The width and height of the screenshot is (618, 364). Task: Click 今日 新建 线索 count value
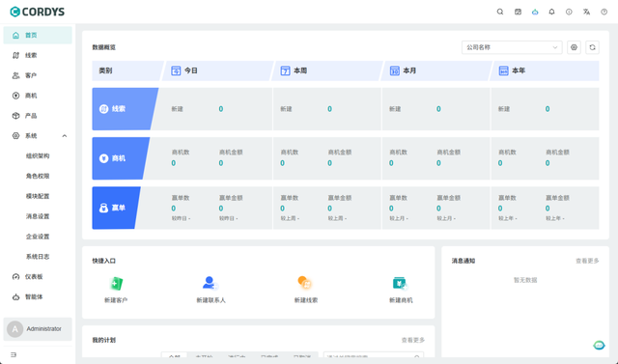click(221, 109)
